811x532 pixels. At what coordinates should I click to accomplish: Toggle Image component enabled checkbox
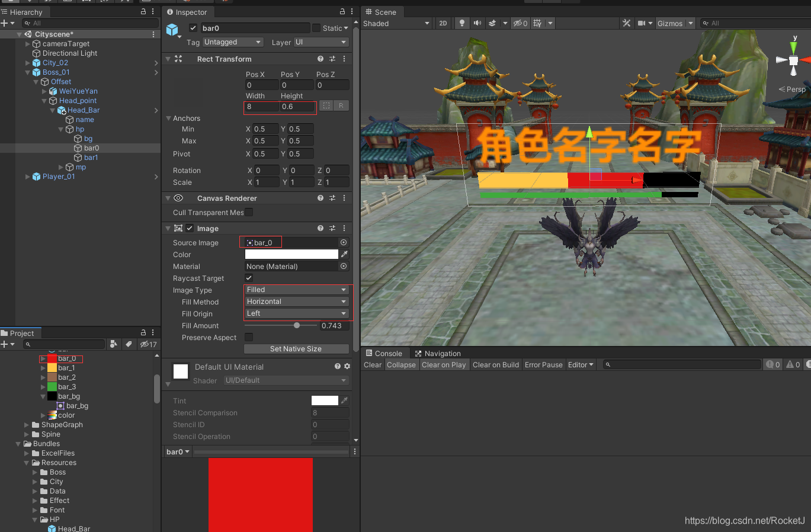190,228
